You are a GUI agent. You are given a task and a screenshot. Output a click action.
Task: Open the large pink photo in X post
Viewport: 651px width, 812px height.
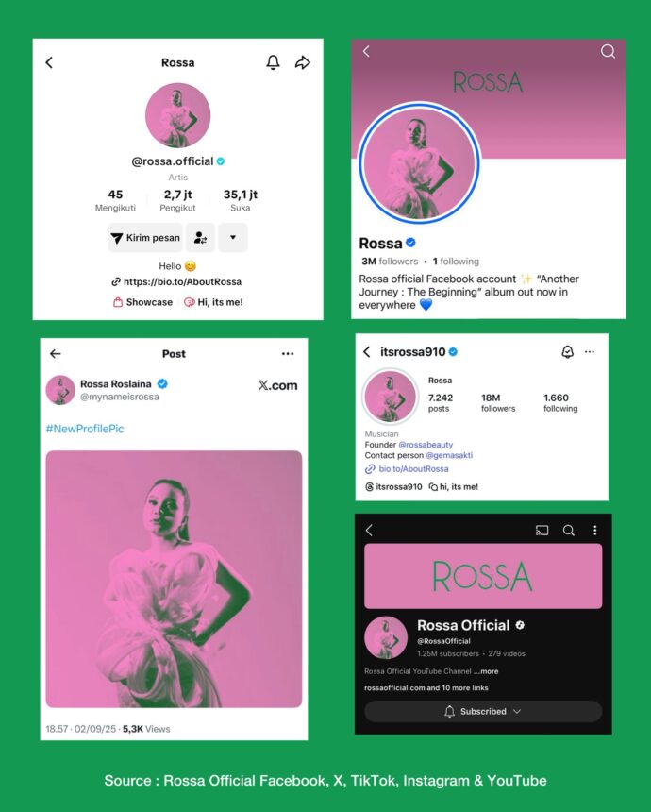[x=174, y=579]
